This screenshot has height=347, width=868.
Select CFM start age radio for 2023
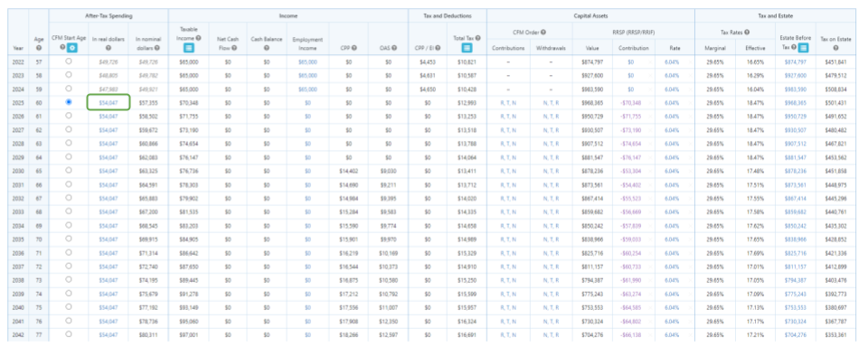pyautogui.click(x=69, y=75)
